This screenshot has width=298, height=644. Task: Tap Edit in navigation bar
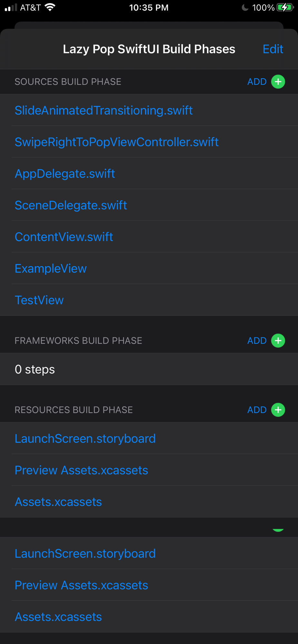(273, 49)
